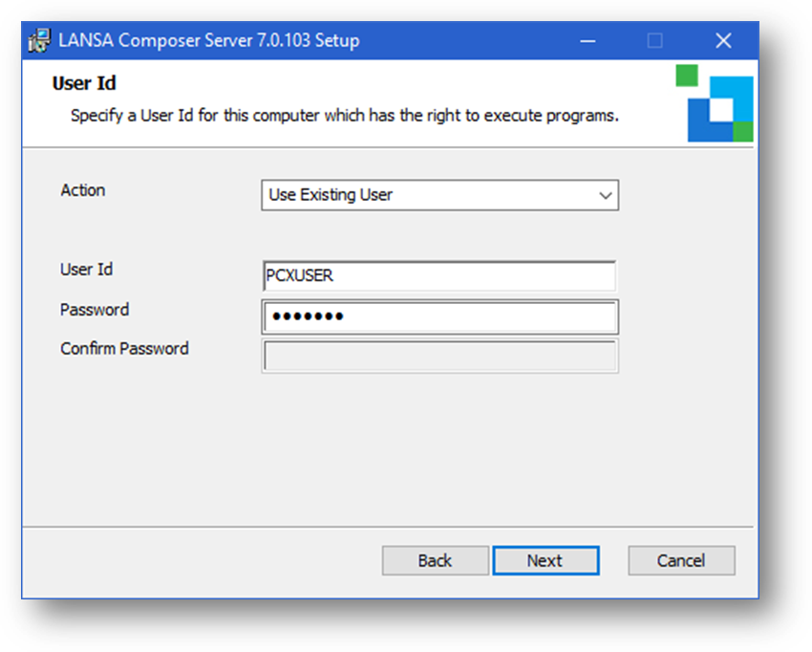812x652 pixels.
Task: Click the User Id field containing PCXUSER
Action: (439, 275)
